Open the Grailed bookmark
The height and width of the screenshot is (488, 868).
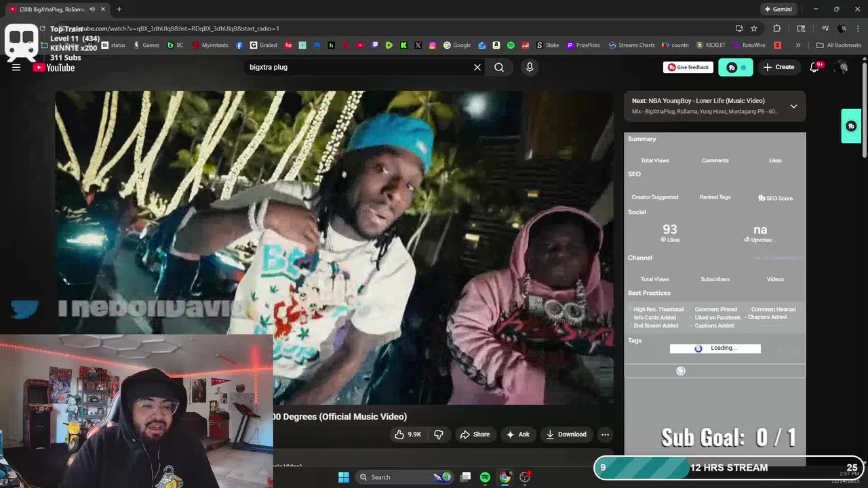264,45
